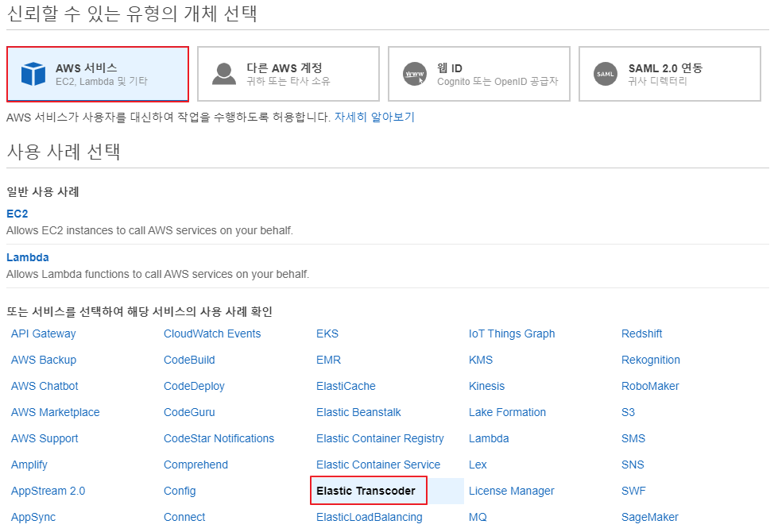778x532 pixels.
Task: Select Config service
Action: [x=180, y=491]
